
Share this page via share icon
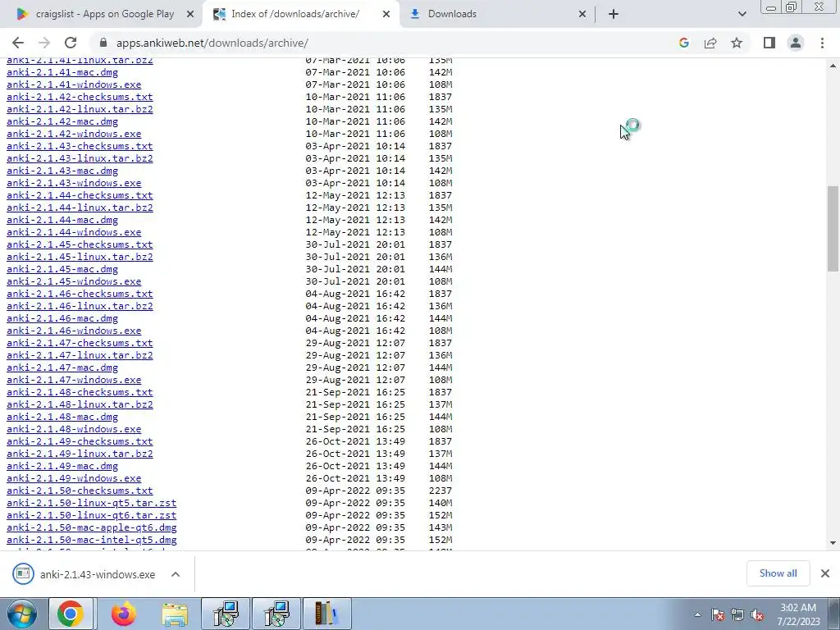[x=710, y=43]
